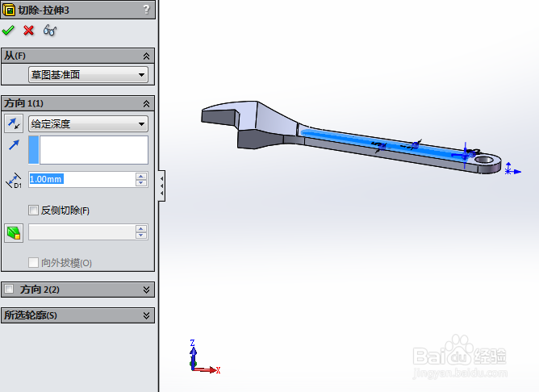Decrease draft angle with down arrow
The height and width of the screenshot is (392, 539).
pyautogui.click(x=141, y=236)
